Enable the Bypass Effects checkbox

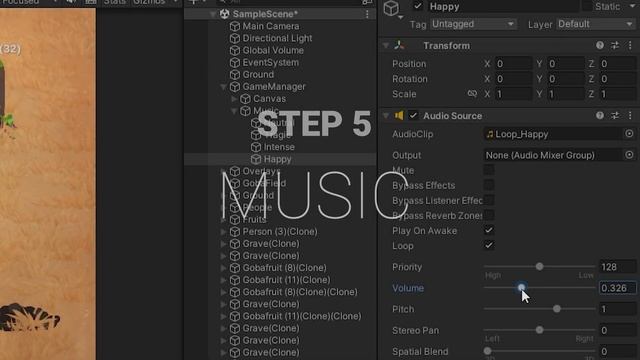point(489,185)
